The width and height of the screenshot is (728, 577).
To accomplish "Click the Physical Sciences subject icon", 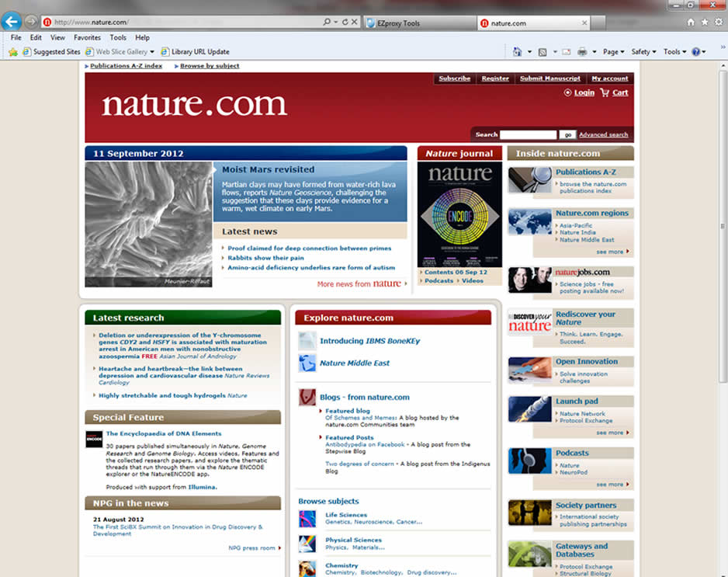I will click(307, 544).
